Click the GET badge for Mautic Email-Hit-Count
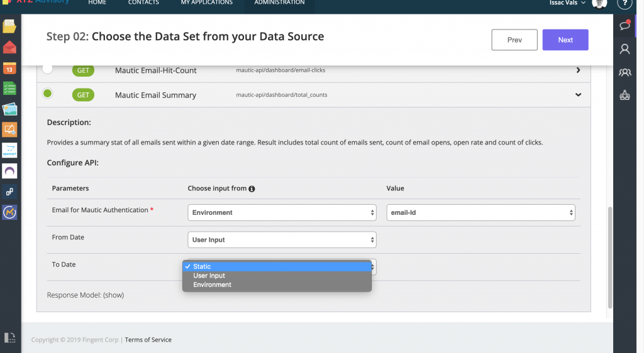 [84, 70]
